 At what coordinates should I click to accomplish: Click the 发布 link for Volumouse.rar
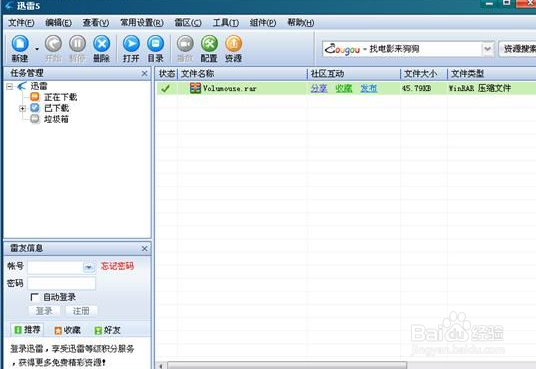[x=368, y=88]
